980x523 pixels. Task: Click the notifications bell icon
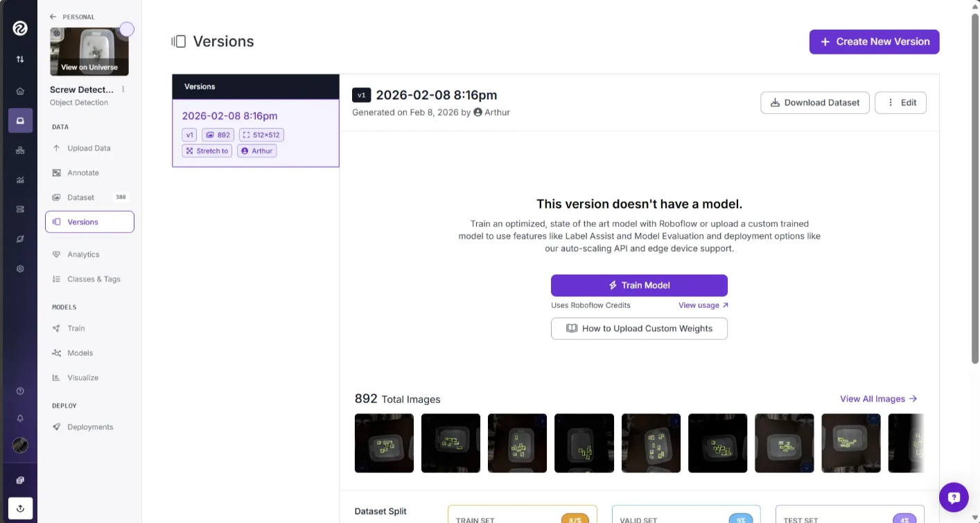tap(20, 418)
